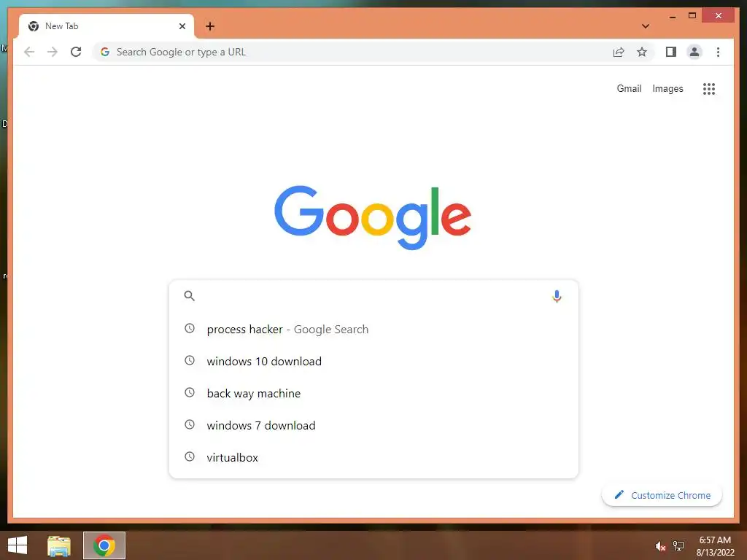Click the forward navigation arrow
The width and height of the screenshot is (747, 560).
tap(53, 52)
